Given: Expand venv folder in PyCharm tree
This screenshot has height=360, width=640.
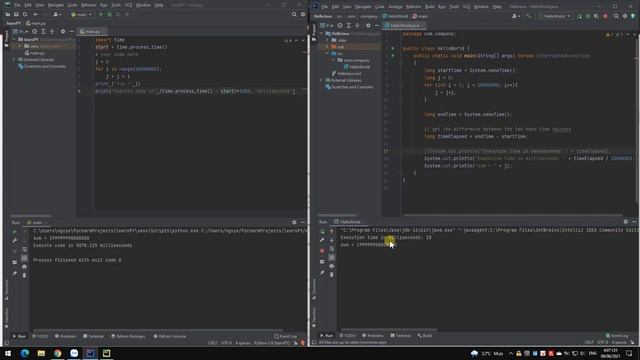Looking at the screenshot, I should click(20, 46).
